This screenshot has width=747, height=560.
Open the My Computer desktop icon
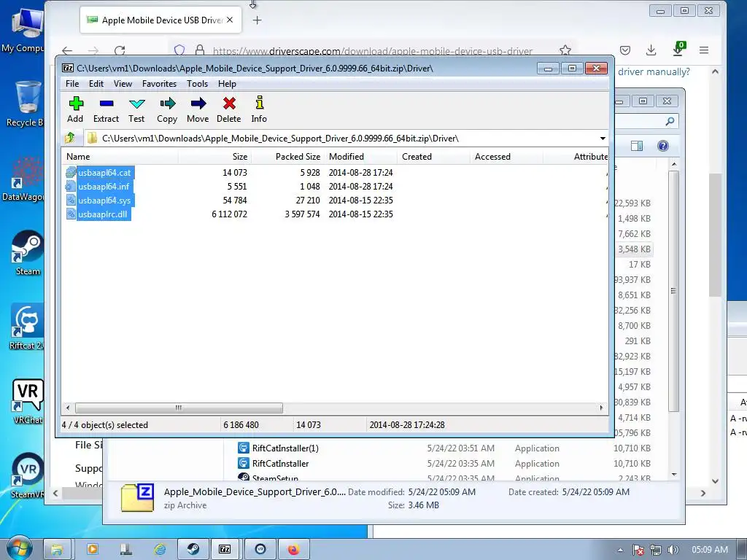tap(24, 31)
